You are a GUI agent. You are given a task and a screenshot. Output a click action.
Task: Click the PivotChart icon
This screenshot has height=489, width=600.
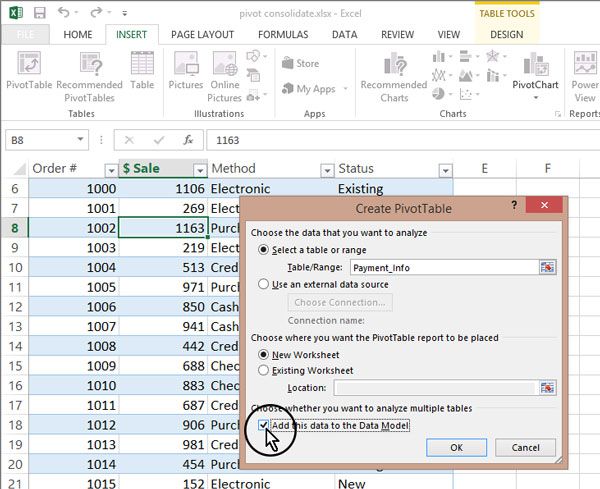536,64
